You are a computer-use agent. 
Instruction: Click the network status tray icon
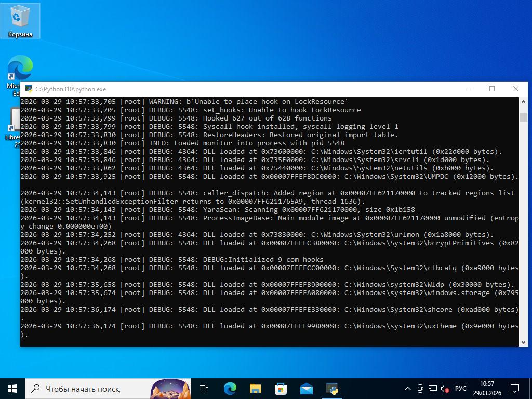point(432,389)
